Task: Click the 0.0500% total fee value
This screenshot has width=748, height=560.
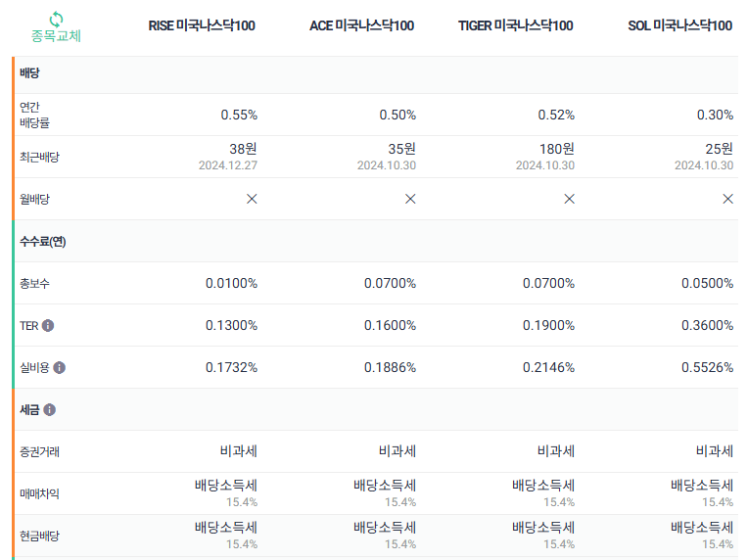Action: pyautogui.click(x=708, y=283)
